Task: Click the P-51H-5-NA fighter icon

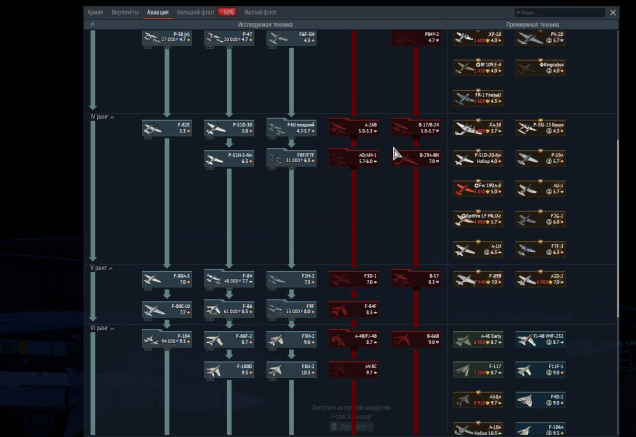Action: [229, 158]
